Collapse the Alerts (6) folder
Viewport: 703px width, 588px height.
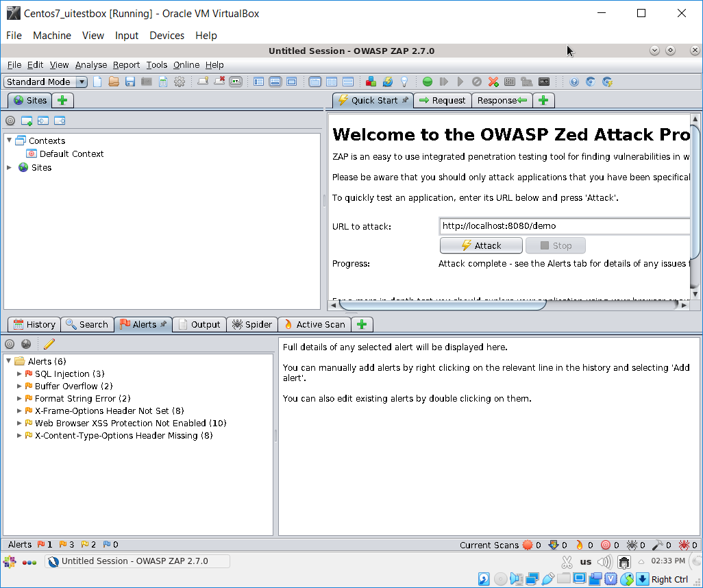tap(8, 361)
